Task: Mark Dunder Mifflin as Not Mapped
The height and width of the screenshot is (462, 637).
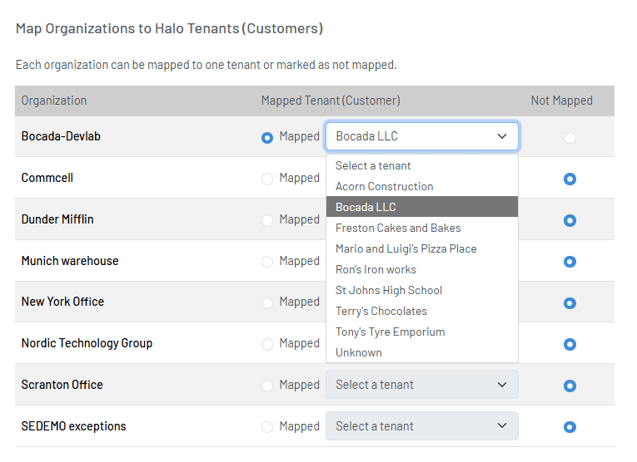Action: pyautogui.click(x=569, y=220)
